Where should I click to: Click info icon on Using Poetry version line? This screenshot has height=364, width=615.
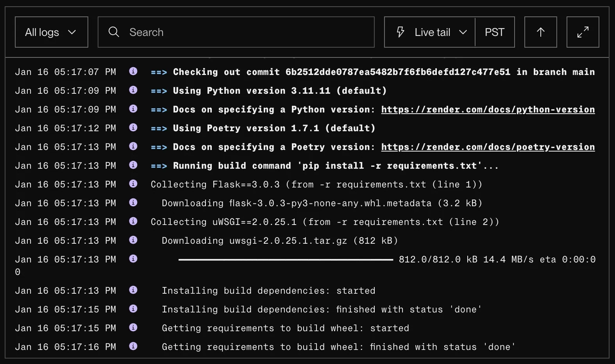click(x=133, y=127)
